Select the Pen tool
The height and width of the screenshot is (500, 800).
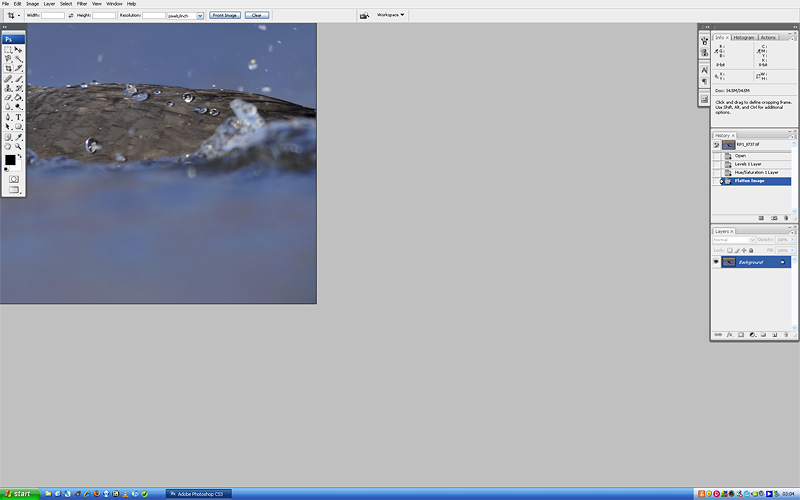[x=8, y=117]
